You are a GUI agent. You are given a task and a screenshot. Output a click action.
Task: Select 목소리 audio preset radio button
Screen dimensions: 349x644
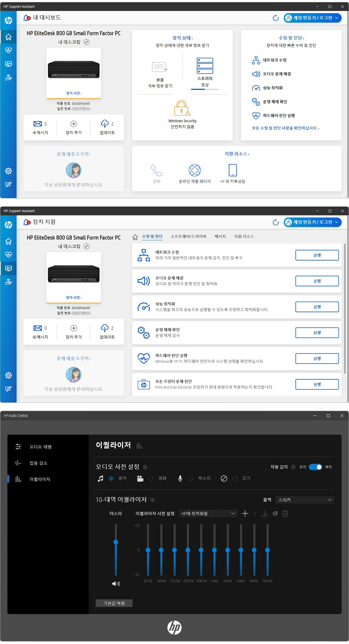191,479
